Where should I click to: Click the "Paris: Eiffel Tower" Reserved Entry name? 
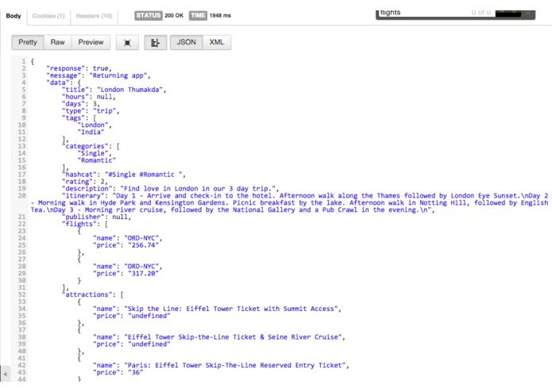tap(235, 365)
